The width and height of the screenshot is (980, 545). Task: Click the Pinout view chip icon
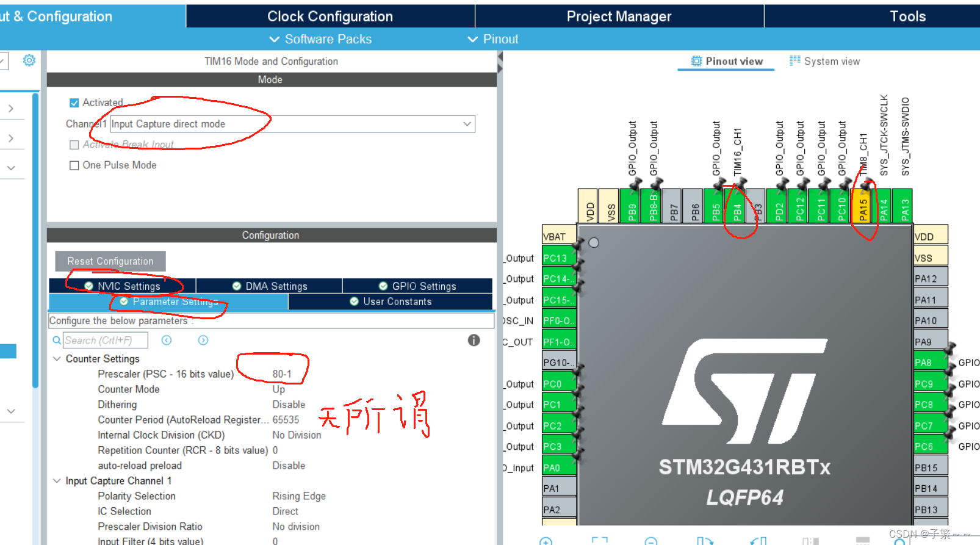[696, 61]
